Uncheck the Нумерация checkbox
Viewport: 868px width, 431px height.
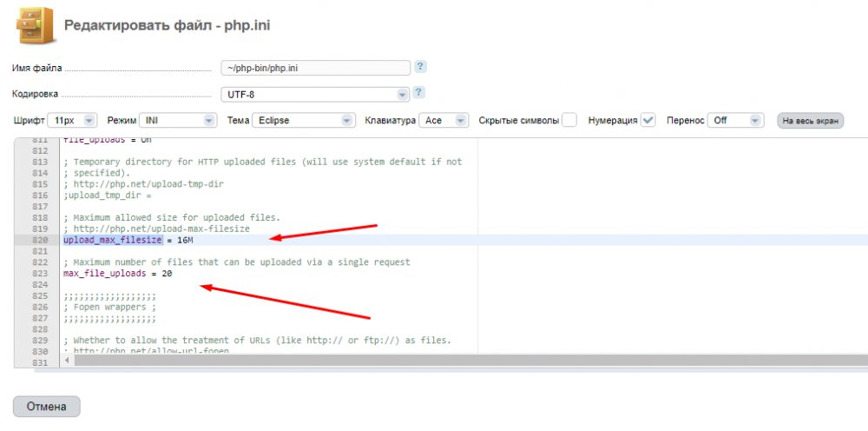pos(648,121)
